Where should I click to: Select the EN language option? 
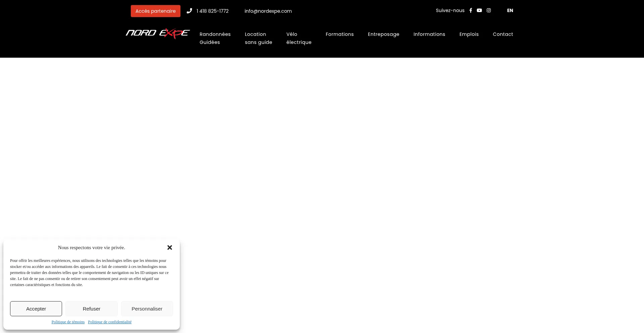click(510, 10)
